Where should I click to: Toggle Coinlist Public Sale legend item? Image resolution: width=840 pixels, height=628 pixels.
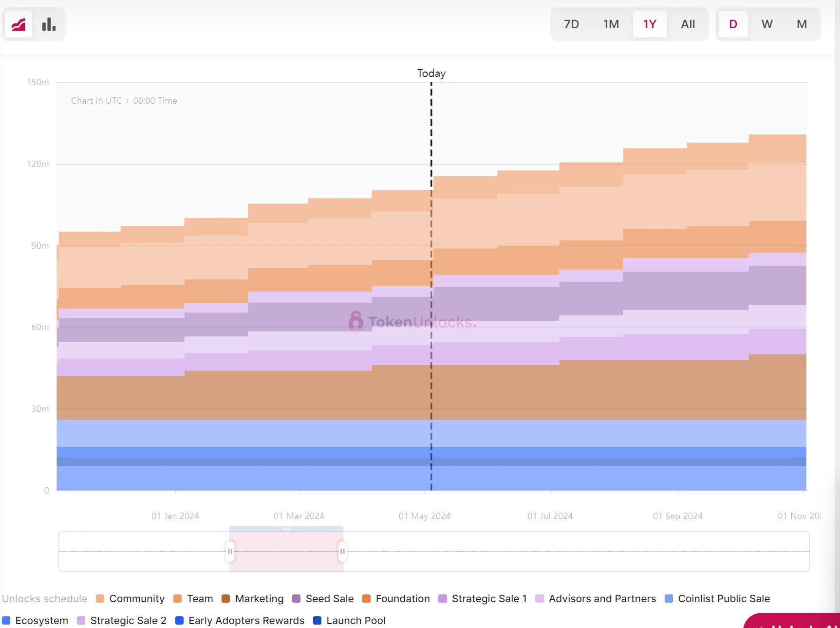click(717, 599)
